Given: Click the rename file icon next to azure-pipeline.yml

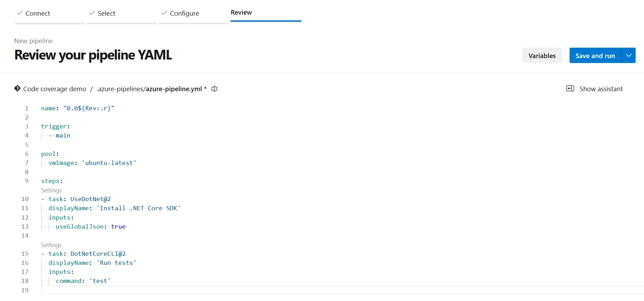Looking at the screenshot, I should [215, 89].
